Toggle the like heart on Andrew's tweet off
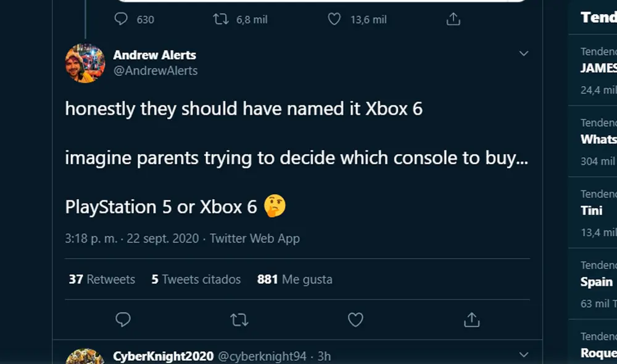 (x=355, y=320)
